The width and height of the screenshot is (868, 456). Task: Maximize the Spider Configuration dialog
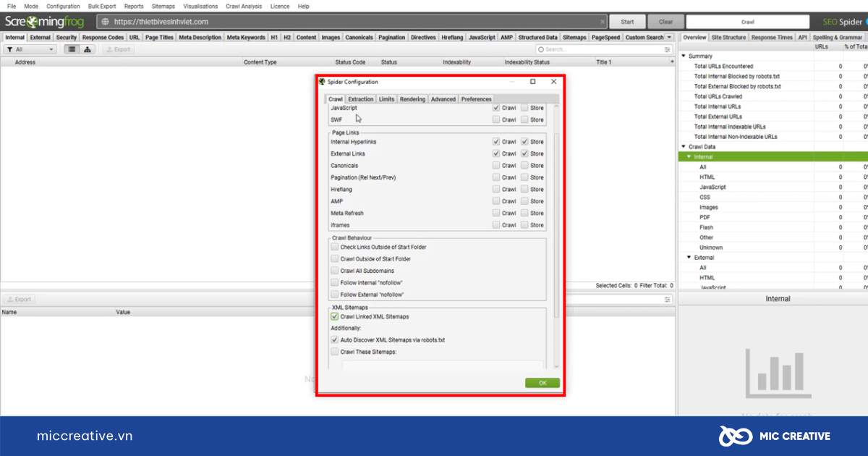[533, 82]
